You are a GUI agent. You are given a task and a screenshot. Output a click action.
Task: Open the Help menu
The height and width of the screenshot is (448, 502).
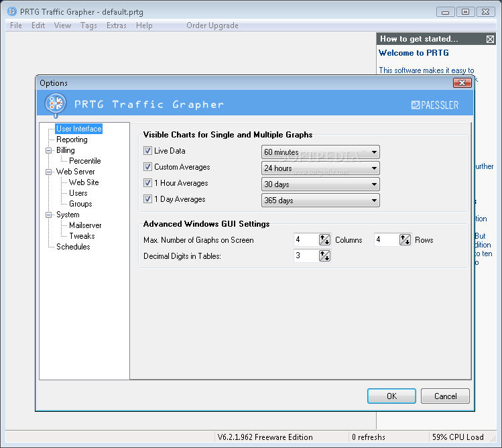coord(144,25)
